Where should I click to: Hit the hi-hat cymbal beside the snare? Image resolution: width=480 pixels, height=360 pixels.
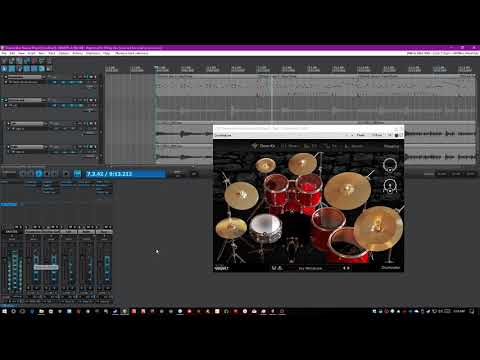pyautogui.click(x=231, y=227)
